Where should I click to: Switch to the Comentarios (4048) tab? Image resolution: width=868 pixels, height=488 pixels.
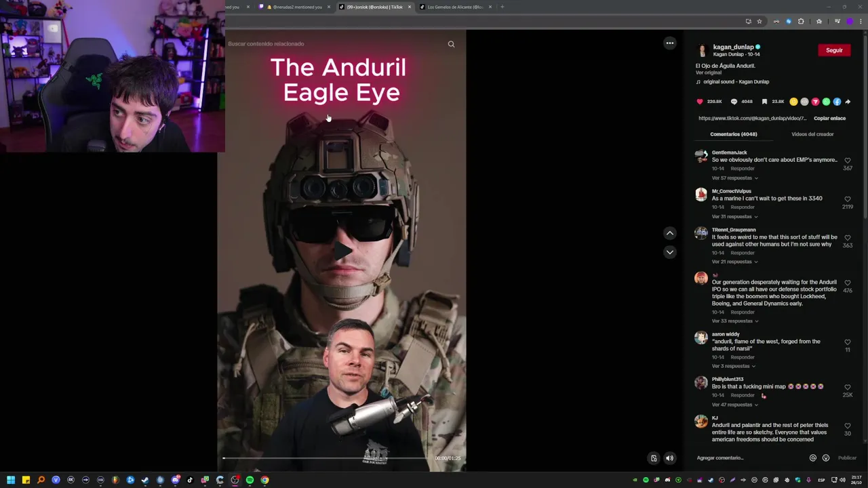pos(734,134)
